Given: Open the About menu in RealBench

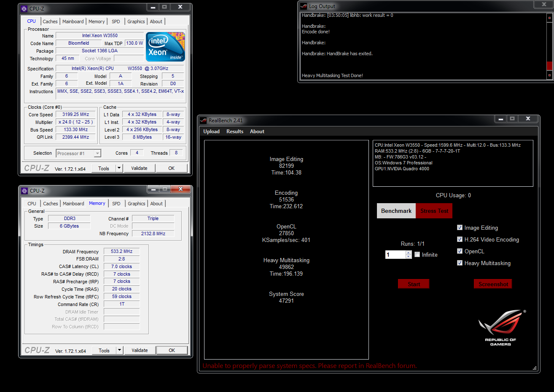Looking at the screenshot, I should click(257, 132).
